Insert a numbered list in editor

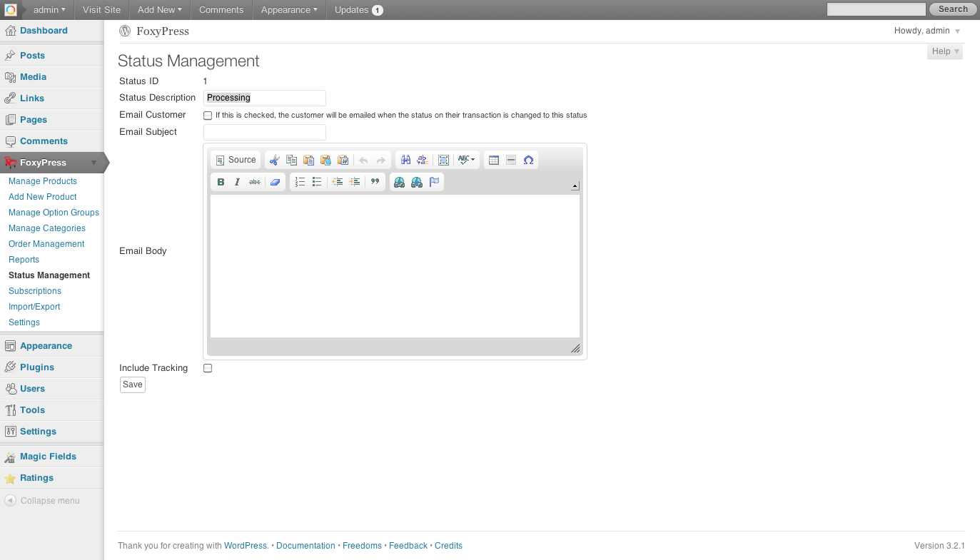coord(300,182)
